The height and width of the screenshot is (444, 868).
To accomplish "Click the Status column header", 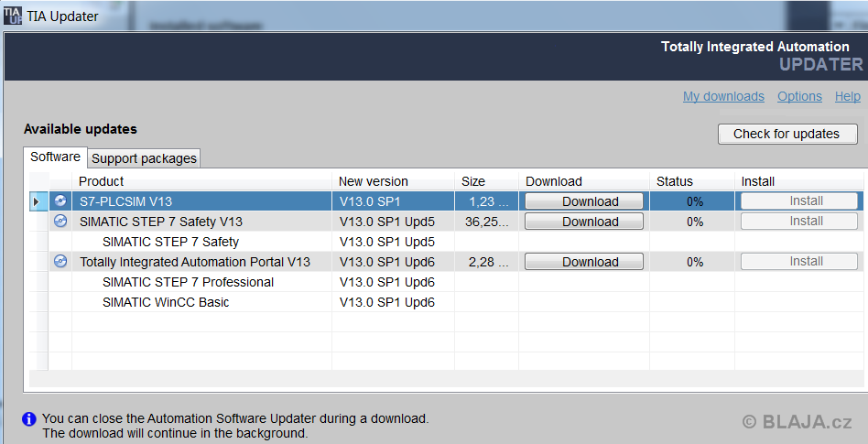I will 692,181.
